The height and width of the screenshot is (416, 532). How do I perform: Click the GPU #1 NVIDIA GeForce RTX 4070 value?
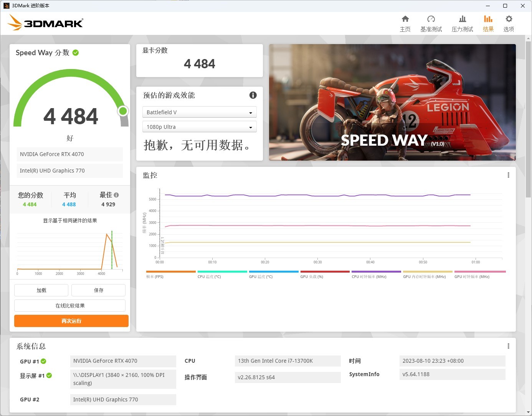[x=123, y=361]
